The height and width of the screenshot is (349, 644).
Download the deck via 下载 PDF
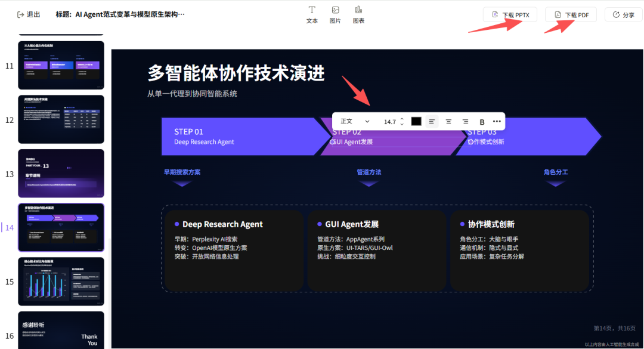[x=571, y=15]
